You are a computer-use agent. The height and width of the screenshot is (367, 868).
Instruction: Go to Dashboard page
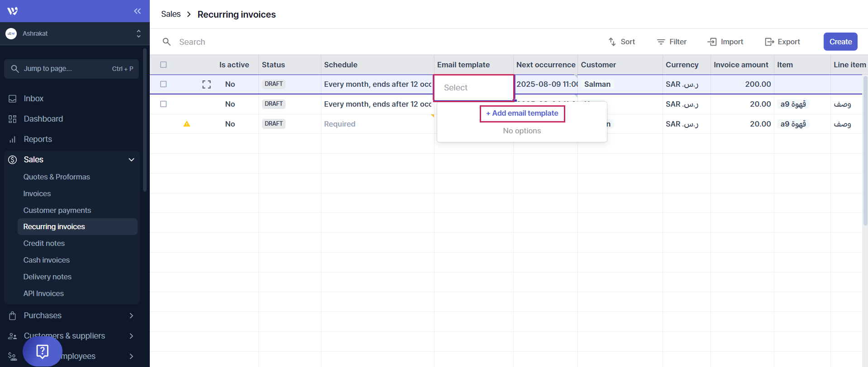pos(43,119)
